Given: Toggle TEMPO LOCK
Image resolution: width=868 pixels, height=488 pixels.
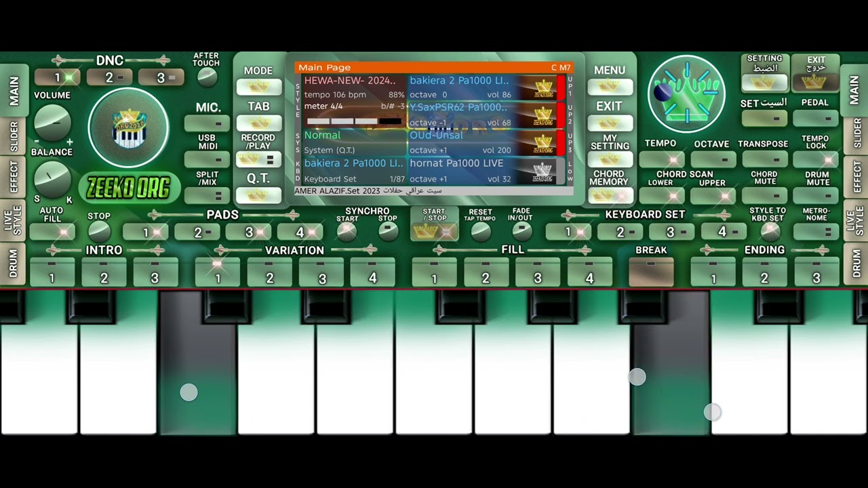Looking at the screenshot, I should pos(815,159).
